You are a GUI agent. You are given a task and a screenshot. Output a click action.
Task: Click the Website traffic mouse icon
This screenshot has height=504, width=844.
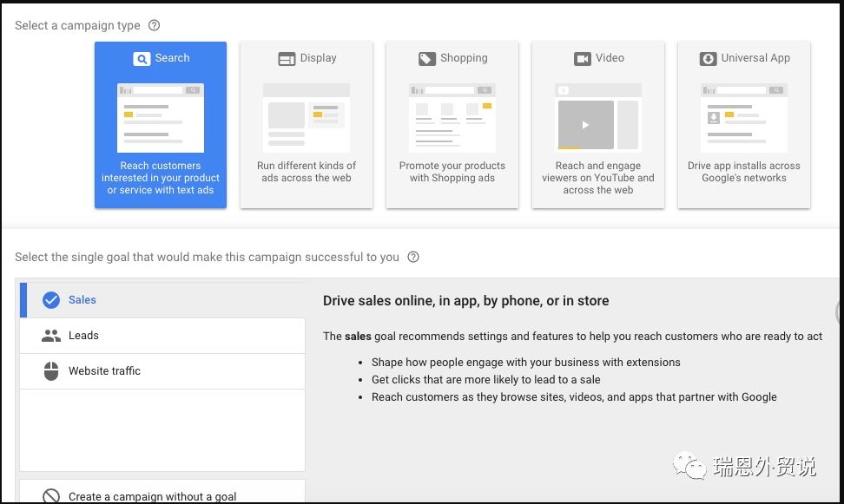point(51,371)
